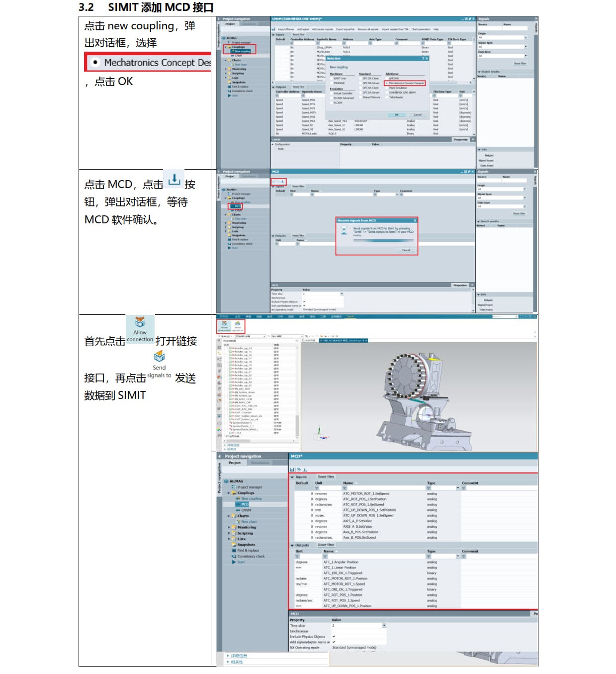616x674 pixels.
Task: Click Reset filter beside Inputs in MCD* window
Action: tap(326, 477)
